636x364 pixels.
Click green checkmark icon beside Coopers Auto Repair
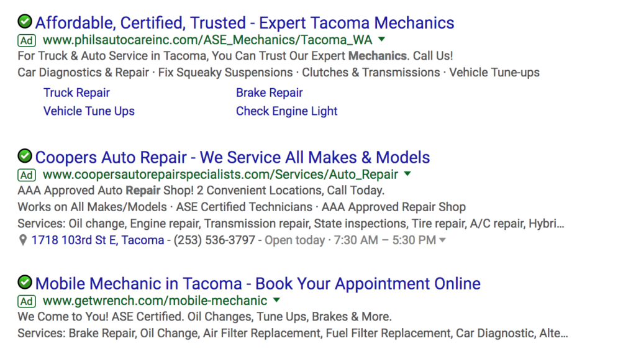coord(25,156)
